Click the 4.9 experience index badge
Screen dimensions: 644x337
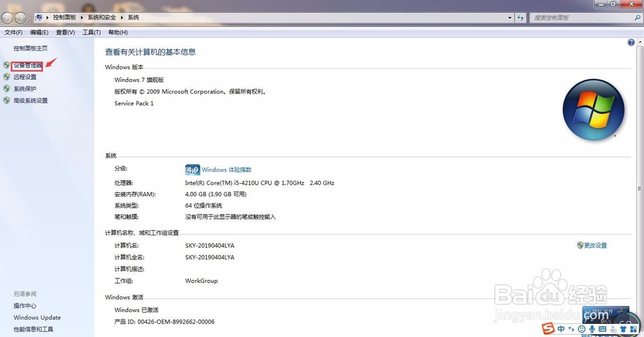[x=193, y=170]
